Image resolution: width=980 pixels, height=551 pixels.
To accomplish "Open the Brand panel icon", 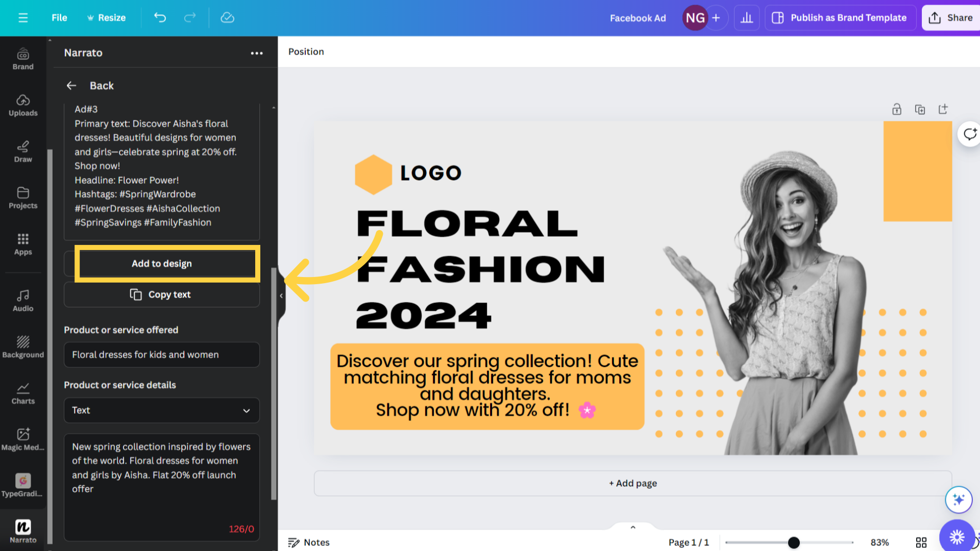I will 23,59.
